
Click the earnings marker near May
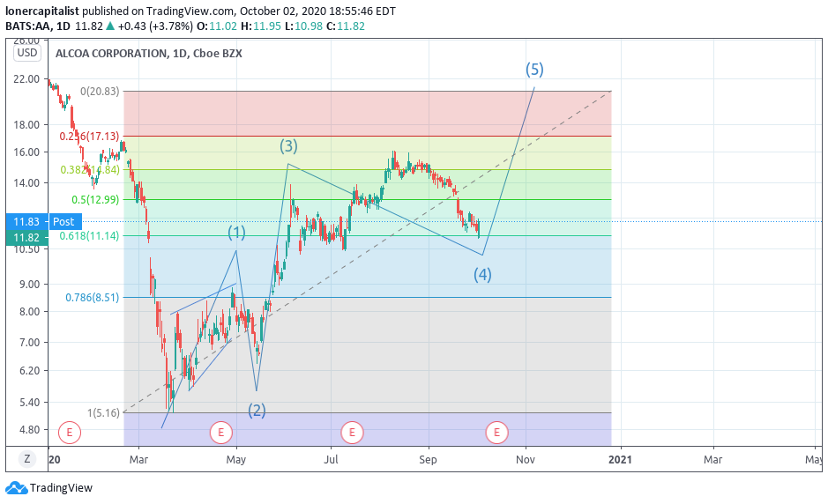coord(220,433)
